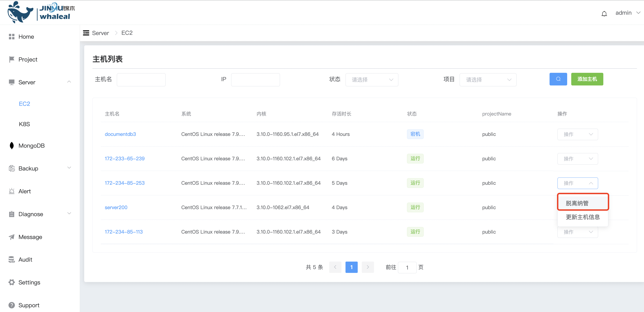Click the Diagnose clipboard icon
Image resolution: width=644 pixels, height=312 pixels.
[12, 214]
